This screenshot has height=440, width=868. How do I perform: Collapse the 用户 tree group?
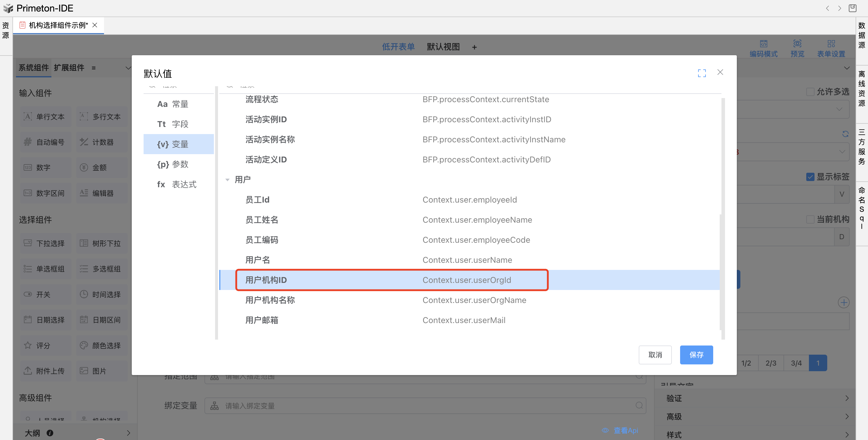227,180
